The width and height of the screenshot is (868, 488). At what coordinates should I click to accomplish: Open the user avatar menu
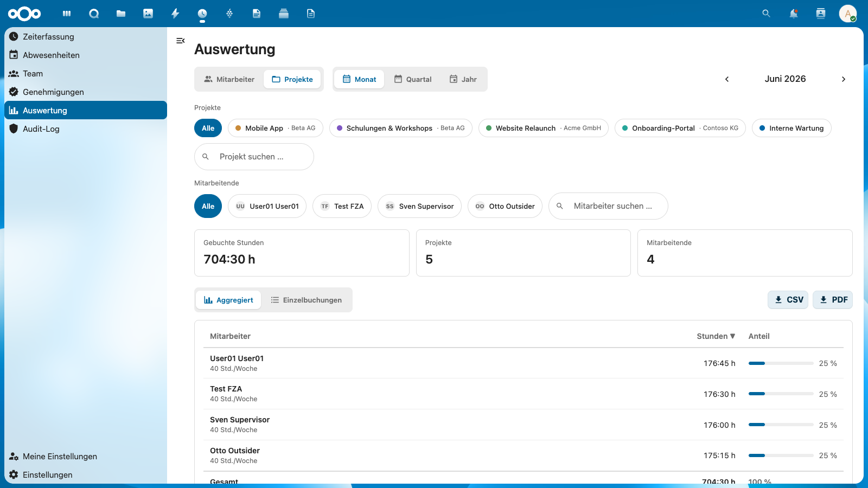click(x=848, y=14)
